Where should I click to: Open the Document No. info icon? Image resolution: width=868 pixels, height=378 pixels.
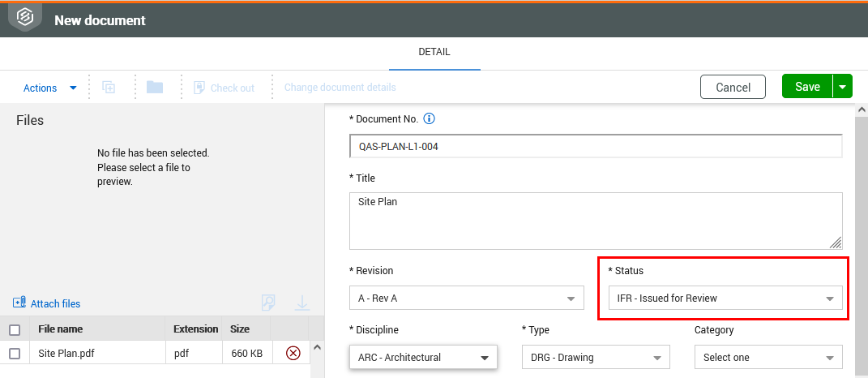429,118
